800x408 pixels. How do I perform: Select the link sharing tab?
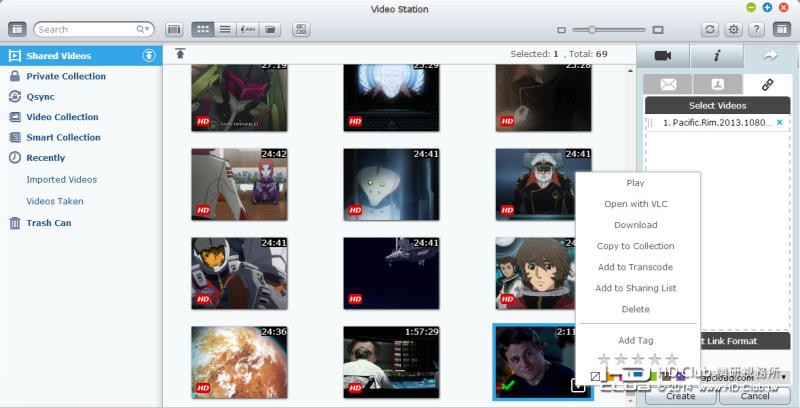767,84
